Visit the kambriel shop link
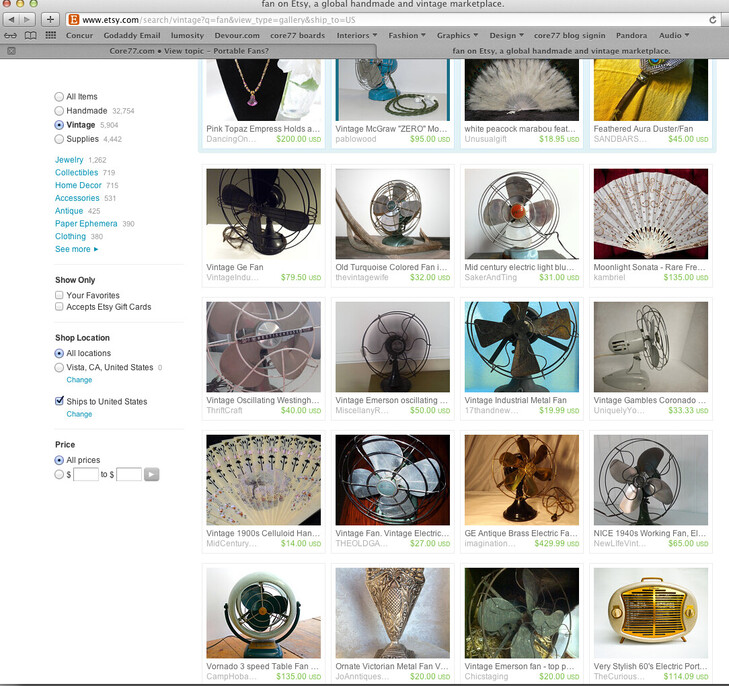Viewport: 729px width, 686px height. [610, 277]
